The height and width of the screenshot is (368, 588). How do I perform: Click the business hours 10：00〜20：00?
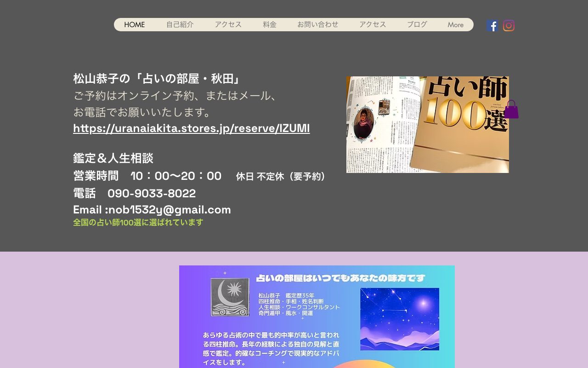click(176, 176)
